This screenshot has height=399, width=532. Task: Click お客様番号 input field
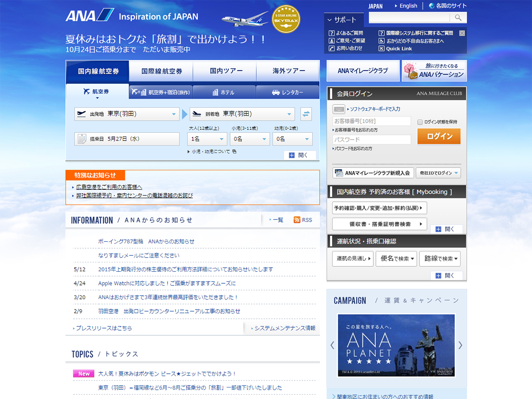click(372, 121)
